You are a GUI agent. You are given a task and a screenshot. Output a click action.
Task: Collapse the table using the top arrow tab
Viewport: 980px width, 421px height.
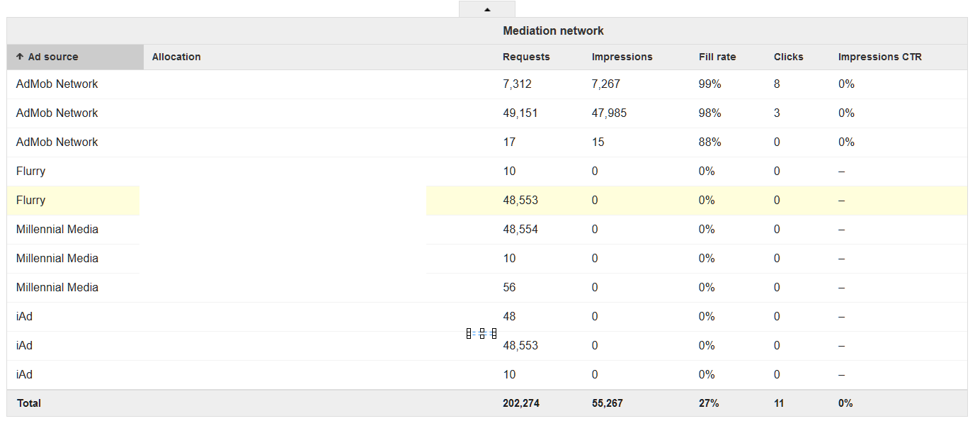pyautogui.click(x=487, y=9)
